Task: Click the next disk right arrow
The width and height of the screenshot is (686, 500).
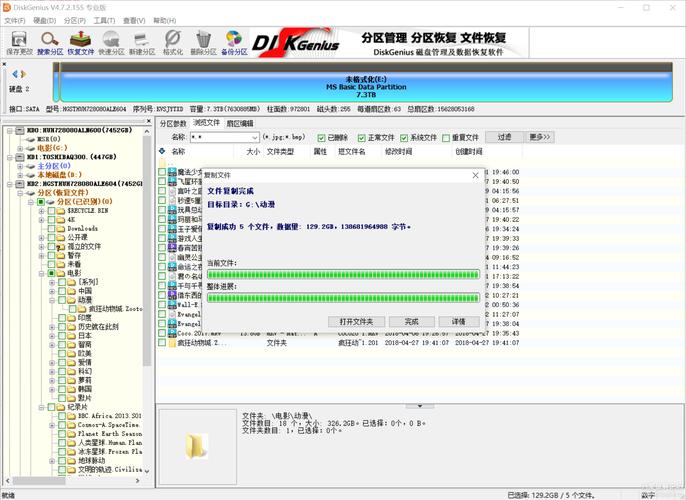Action: pyautogui.click(x=24, y=74)
